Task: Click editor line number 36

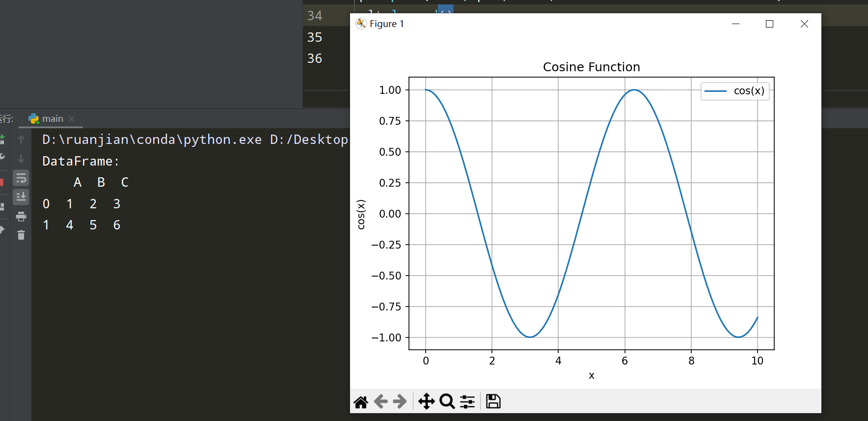Action: click(x=315, y=58)
